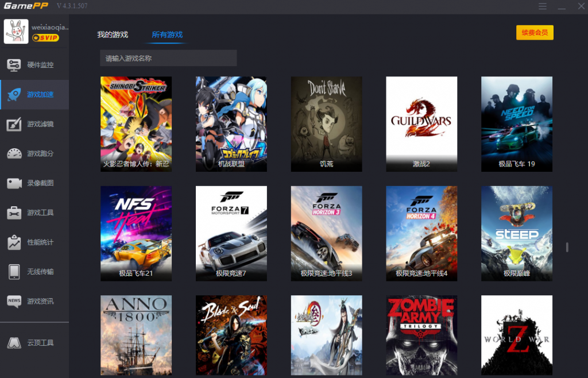The height and width of the screenshot is (378, 588).
Task: Switch to 我的游戏 tab
Action: [113, 34]
